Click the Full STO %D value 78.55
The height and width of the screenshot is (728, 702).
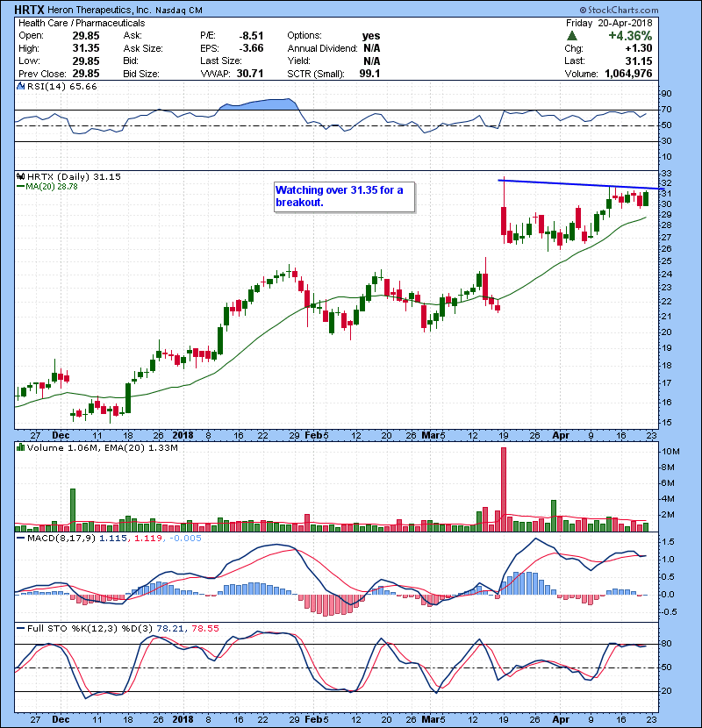pos(204,629)
